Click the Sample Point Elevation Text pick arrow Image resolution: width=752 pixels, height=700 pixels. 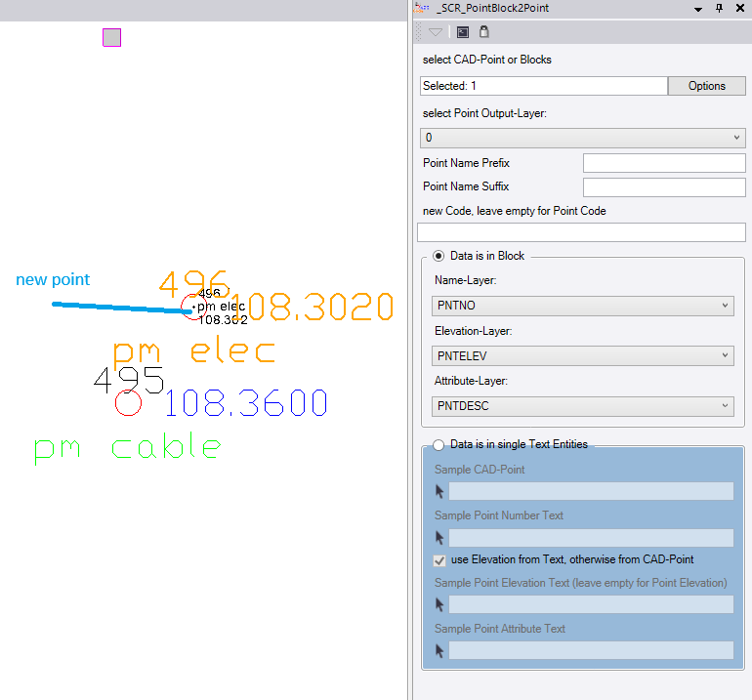click(x=439, y=604)
